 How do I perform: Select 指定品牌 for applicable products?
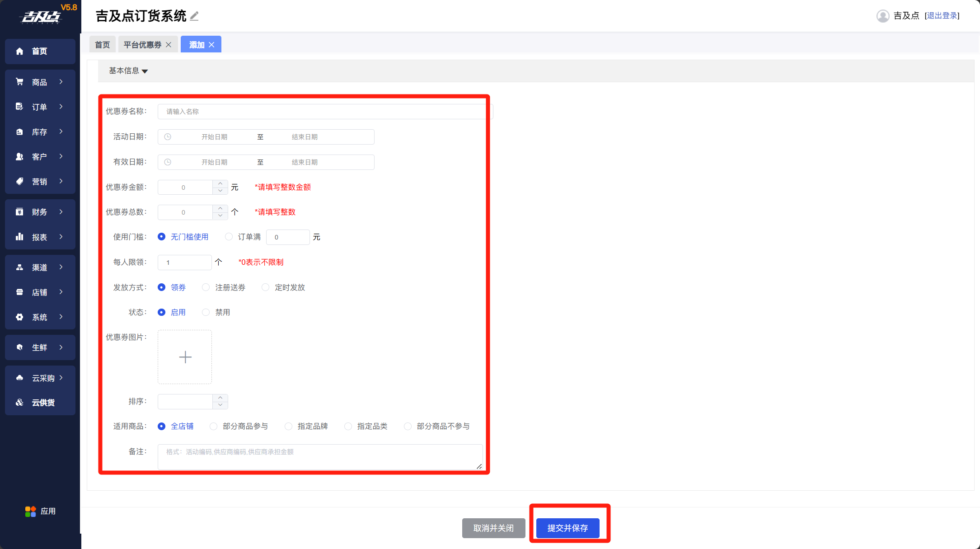[288, 426]
